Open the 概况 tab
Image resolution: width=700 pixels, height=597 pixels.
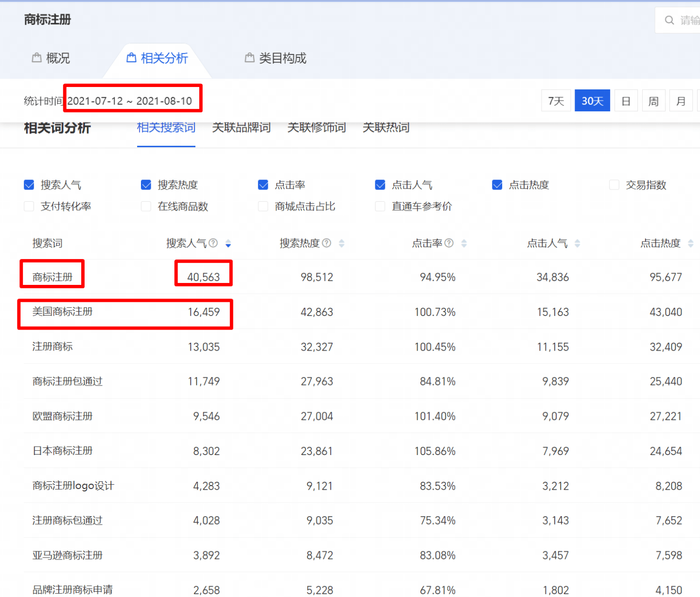pos(51,58)
